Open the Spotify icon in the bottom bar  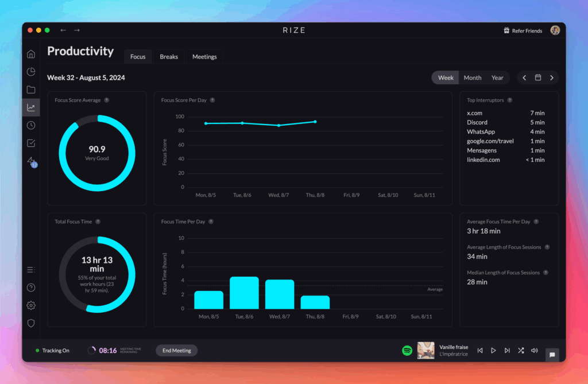(407, 350)
